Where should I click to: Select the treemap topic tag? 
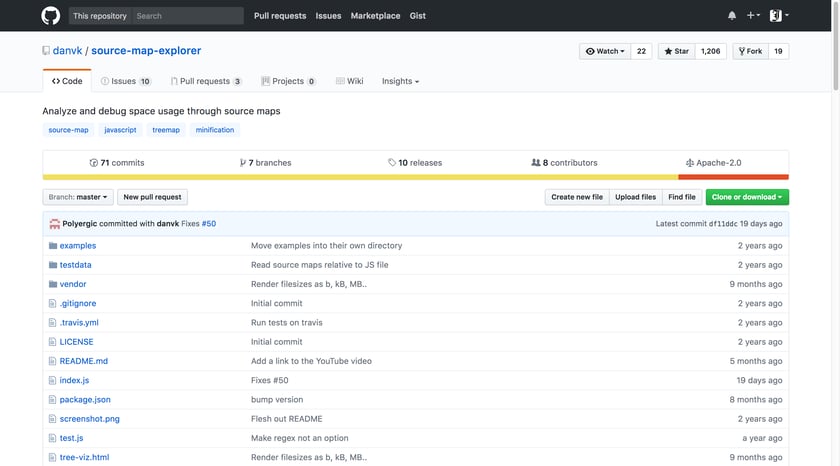tap(166, 130)
